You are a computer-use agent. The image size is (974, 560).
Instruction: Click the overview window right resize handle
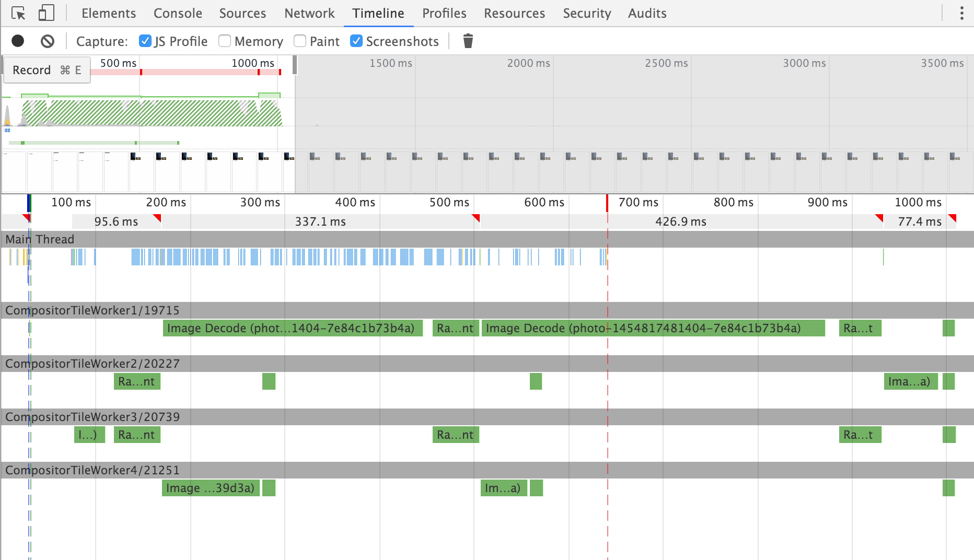click(x=295, y=65)
